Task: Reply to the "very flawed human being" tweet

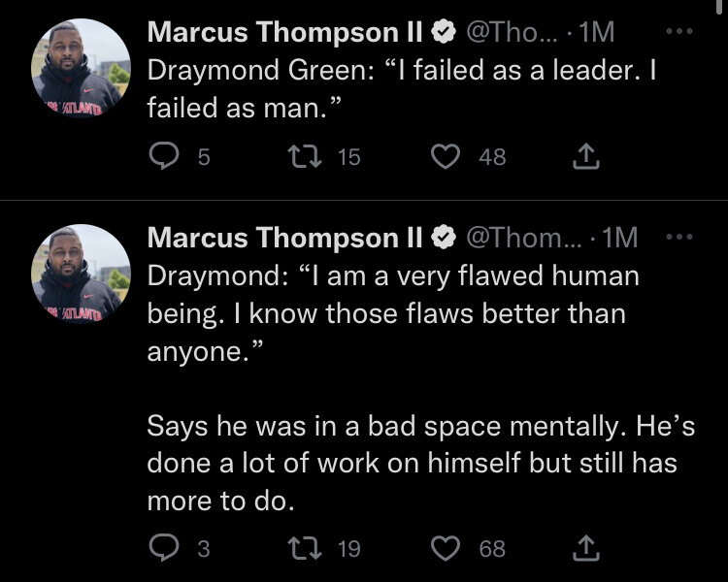Action: coord(164,548)
